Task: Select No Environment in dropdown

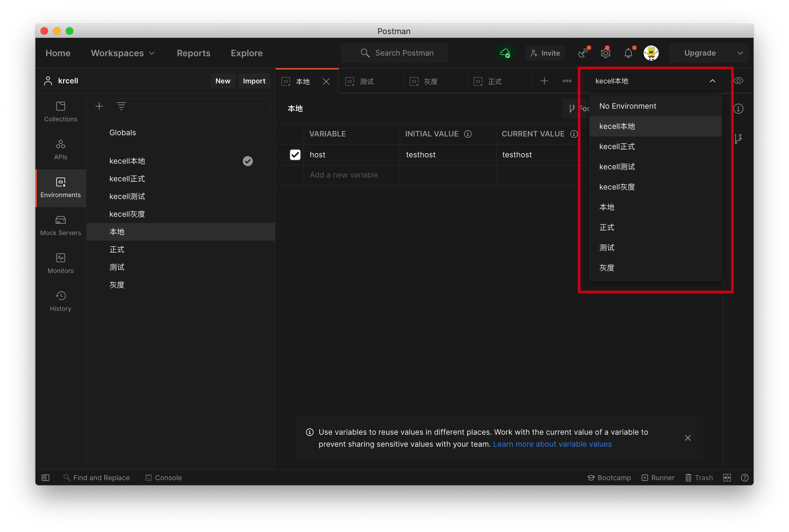Action: [x=655, y=106]
